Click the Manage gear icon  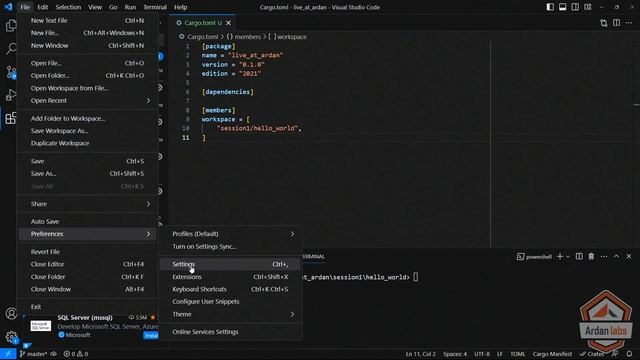11,337
